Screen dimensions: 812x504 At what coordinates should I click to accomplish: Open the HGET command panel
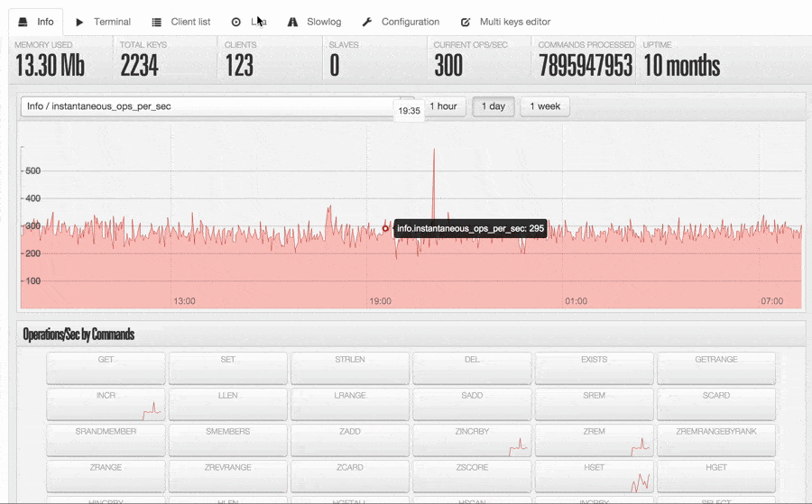tap(716, 476)
